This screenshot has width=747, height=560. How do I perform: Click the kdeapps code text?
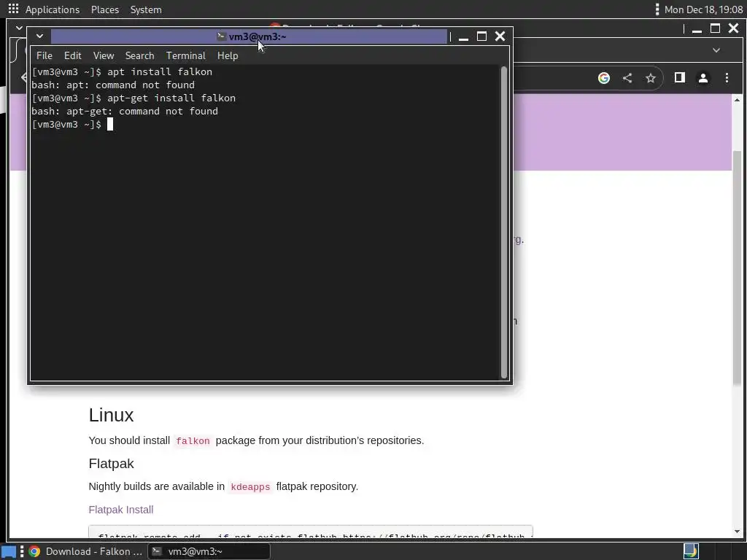(x=250, y=486)
